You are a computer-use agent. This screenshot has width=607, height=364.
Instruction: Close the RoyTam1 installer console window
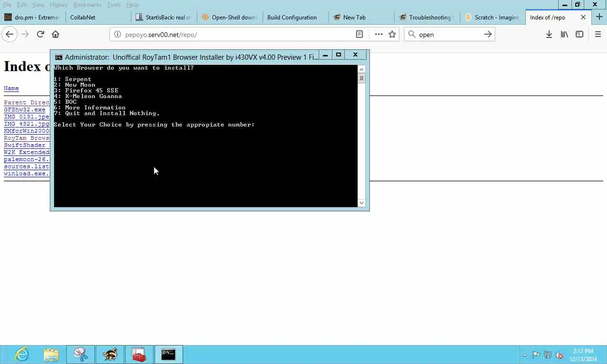[355, 55]
